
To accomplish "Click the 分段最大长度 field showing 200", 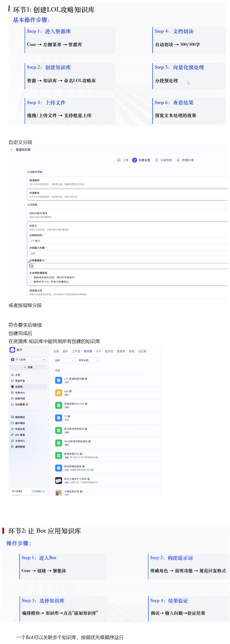I will tap(128, 253).
